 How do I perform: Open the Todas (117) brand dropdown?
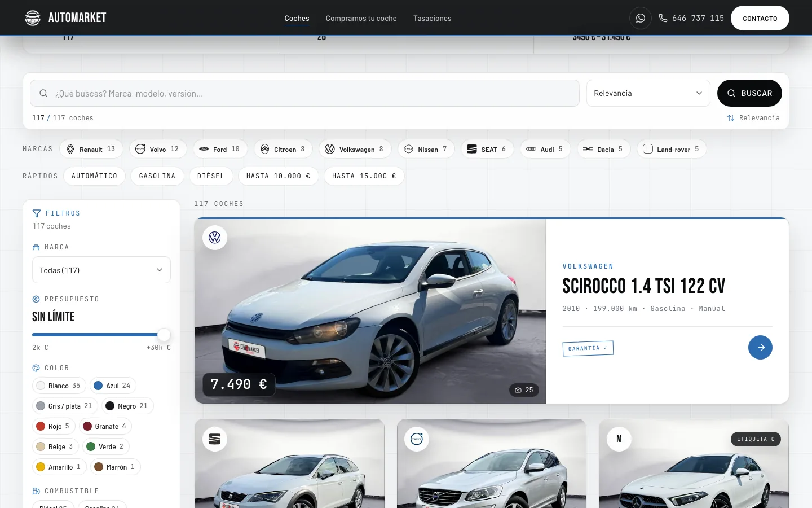[x=101, y=270]
